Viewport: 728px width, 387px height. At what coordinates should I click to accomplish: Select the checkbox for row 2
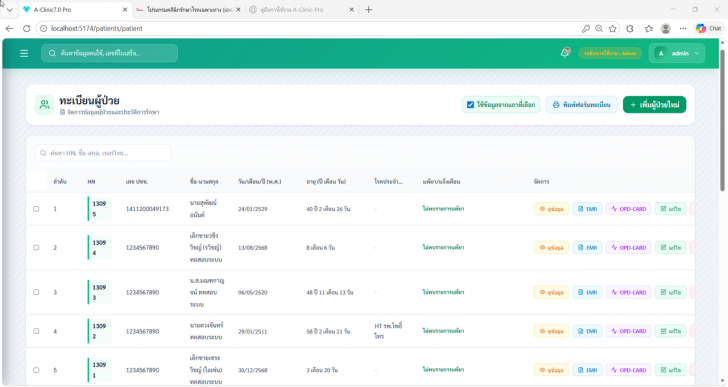point(36,248)
